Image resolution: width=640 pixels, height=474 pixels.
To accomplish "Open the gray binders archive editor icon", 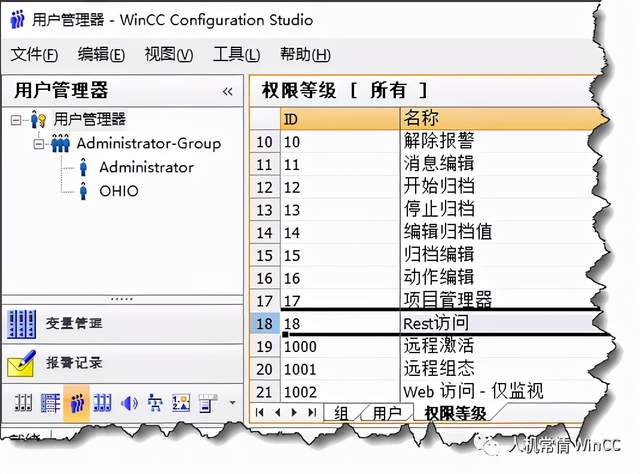I will point(23,403).
